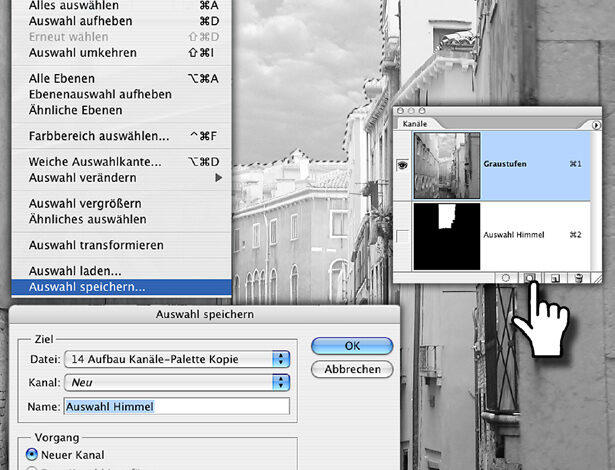
Task: Click Save selection as channel icon
Action: [x=529, y=278]
